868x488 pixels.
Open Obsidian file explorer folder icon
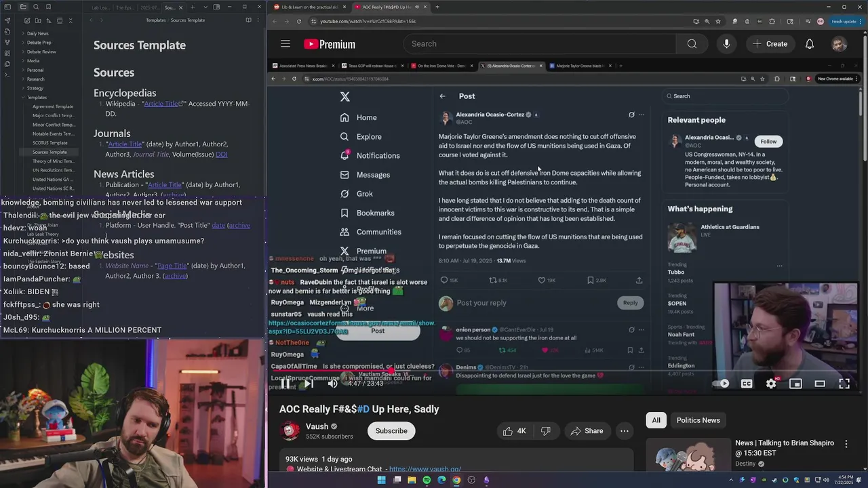point(22,7)
